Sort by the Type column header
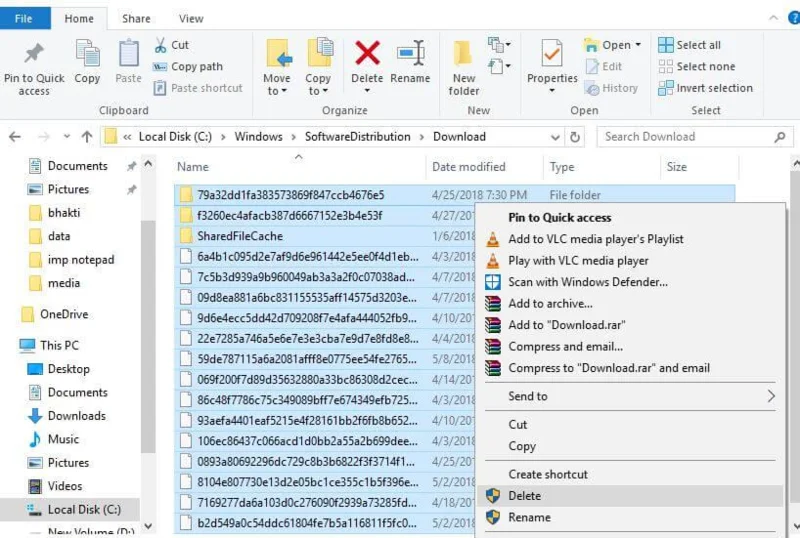800x538 pixels. (602, 167)
